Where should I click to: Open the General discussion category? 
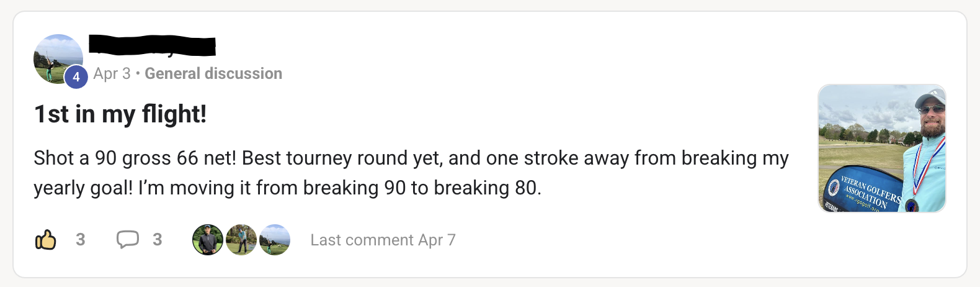coord(213,73)
